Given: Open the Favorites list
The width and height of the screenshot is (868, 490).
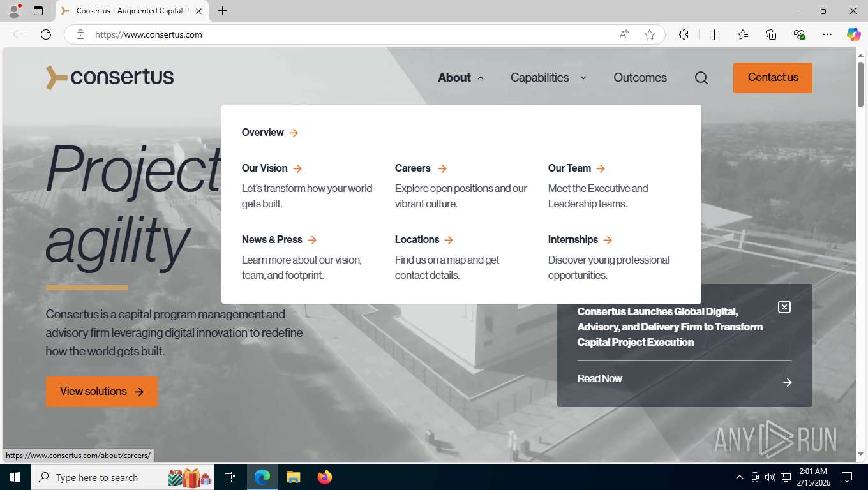Looking at the screenshot, I should click(743, 34).
